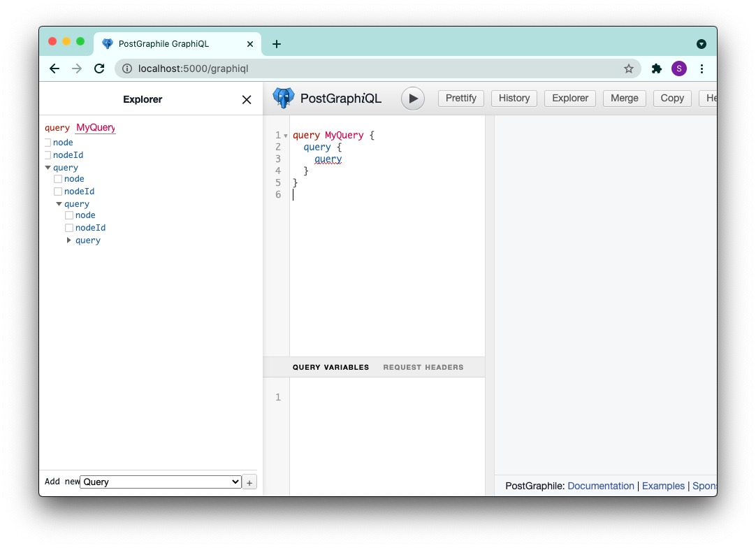Open the PostGraphile Examples link
This screenshot has width=756, height=548.
663,486
